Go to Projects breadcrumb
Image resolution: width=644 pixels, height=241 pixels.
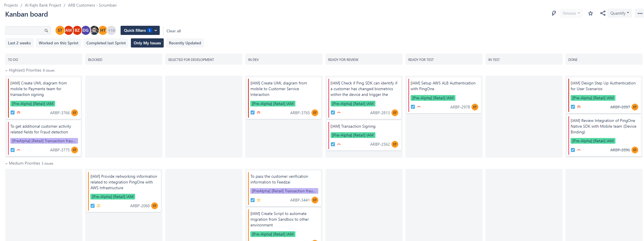coord(11,5)
